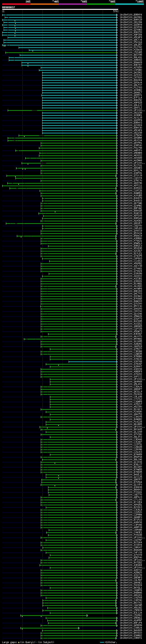Open hit UniRef100_B9HY29
Viewport: 146px width, 644px height.
(131, 20)
